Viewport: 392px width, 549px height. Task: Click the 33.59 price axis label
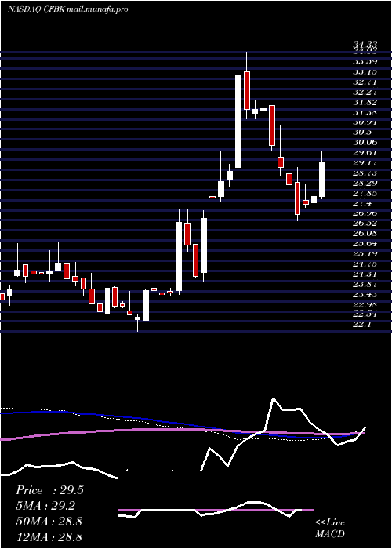click(x=365, y=62)
